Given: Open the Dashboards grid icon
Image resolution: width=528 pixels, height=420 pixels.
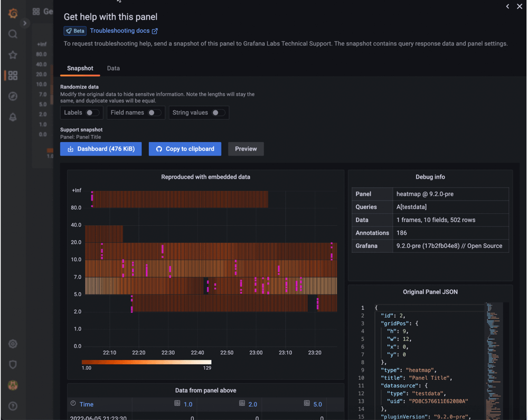Looking at the screenshot, I should click(13, 76).
